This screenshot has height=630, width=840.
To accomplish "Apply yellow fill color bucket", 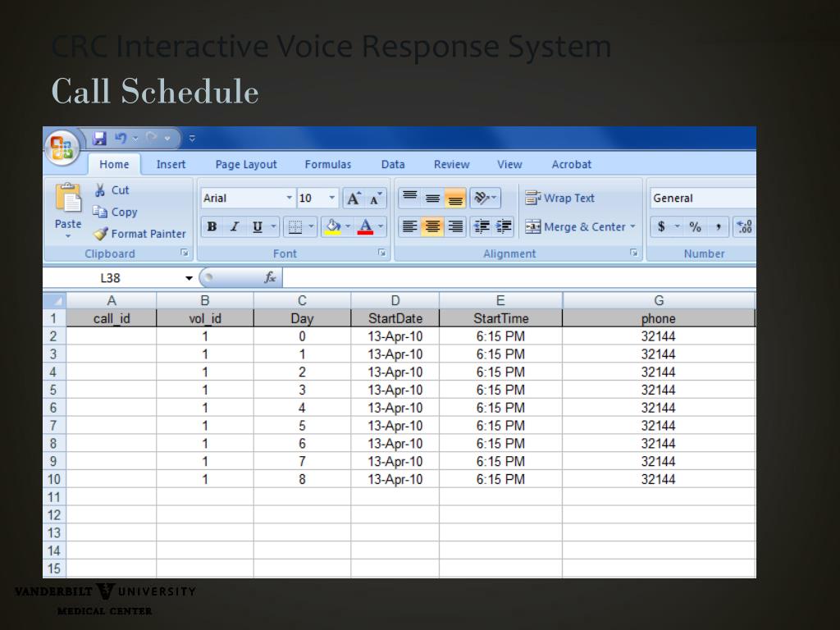I will point(333,226).
